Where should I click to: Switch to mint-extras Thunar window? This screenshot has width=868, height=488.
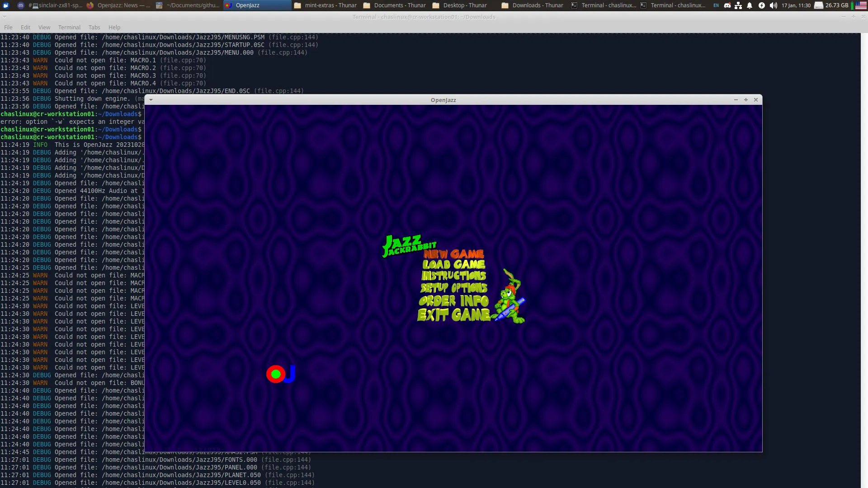click(x=326, y=5)
